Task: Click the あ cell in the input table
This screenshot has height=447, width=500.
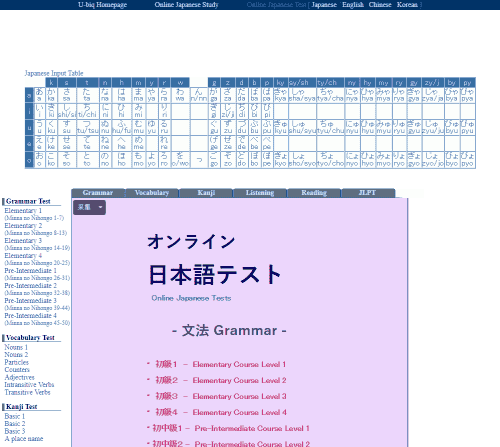Action: click(39, 95)
